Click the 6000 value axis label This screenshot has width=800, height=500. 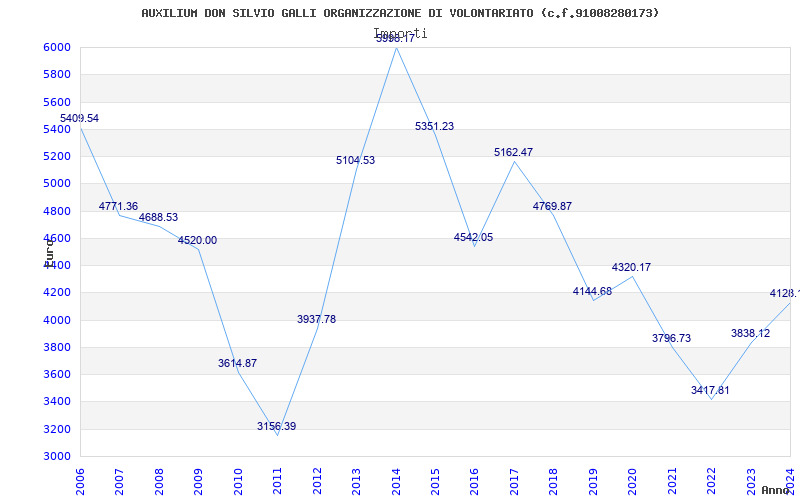(x=57, y=47)
